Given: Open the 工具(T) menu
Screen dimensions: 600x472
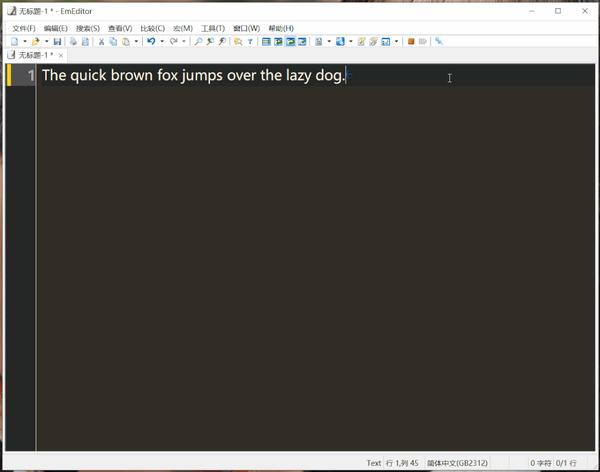Looking at the screenshot, I should (213, 28).
